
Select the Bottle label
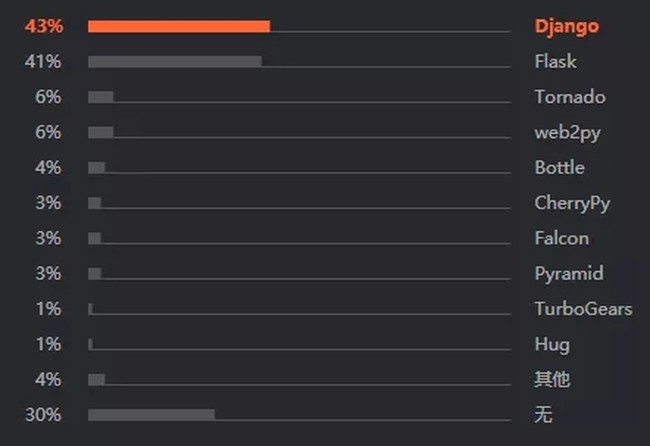[560, 167]
